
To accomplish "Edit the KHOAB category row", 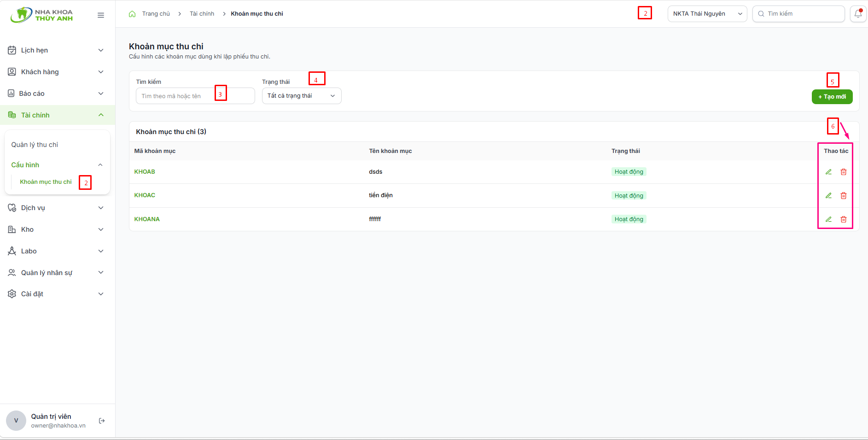I will tap(828, 172).
